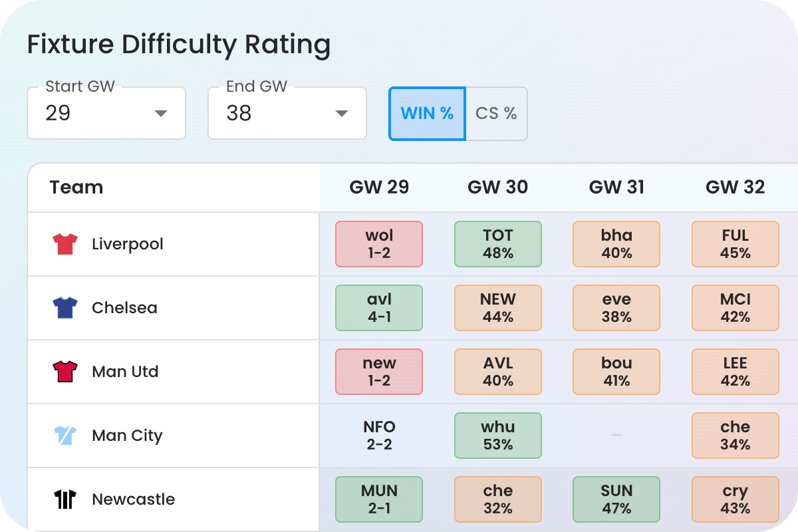Click the Fixture Difficulty Rating title
The width and height of the screenshot is (798, 532).
click(178, 45)
